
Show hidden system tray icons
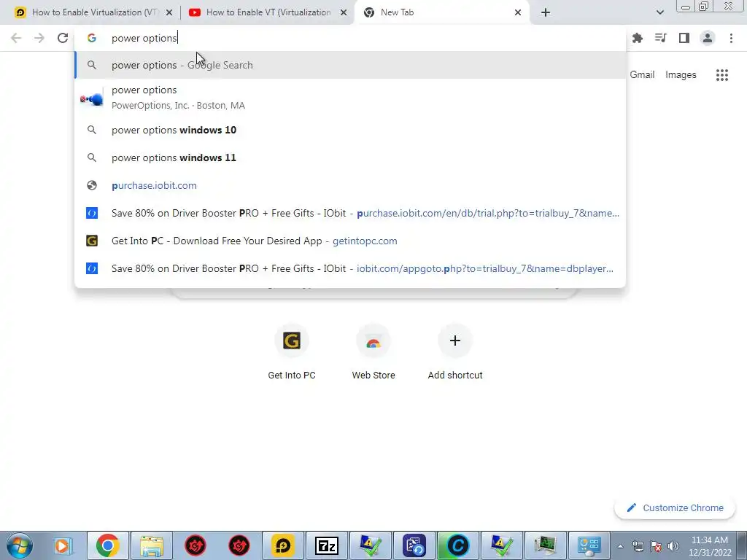620,546
